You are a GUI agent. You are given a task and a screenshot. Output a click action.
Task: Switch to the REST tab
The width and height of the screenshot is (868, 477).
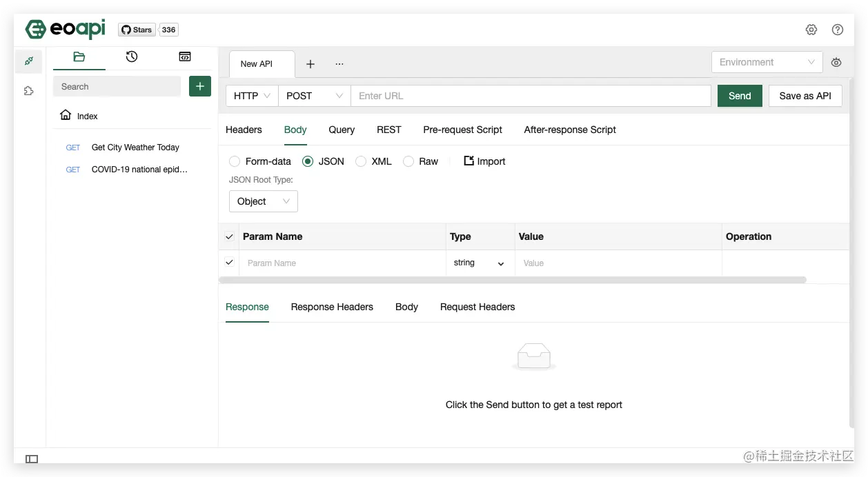point(389,130)
